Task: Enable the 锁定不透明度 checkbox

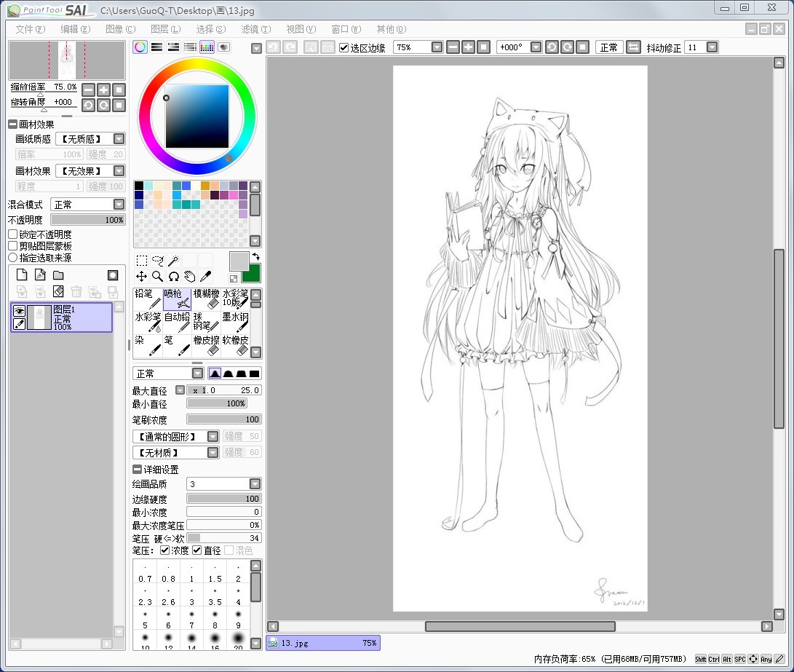Action: click(13, 234)
